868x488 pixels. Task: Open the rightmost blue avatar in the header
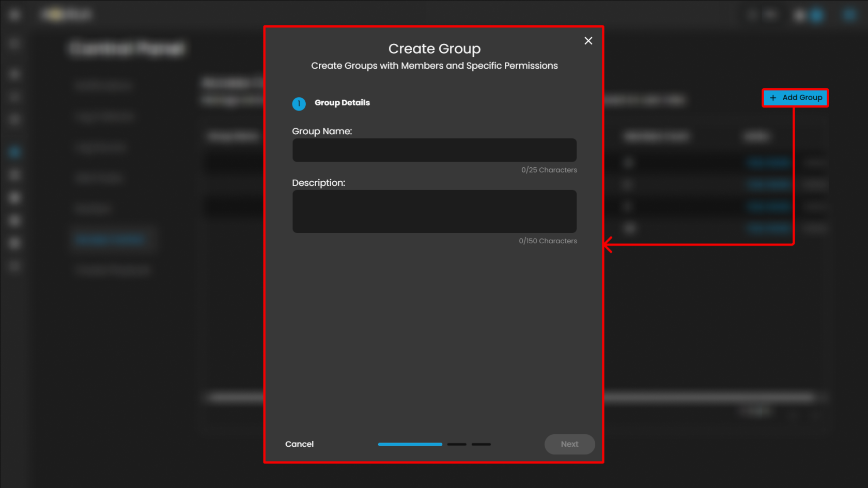tap(849, 15)
